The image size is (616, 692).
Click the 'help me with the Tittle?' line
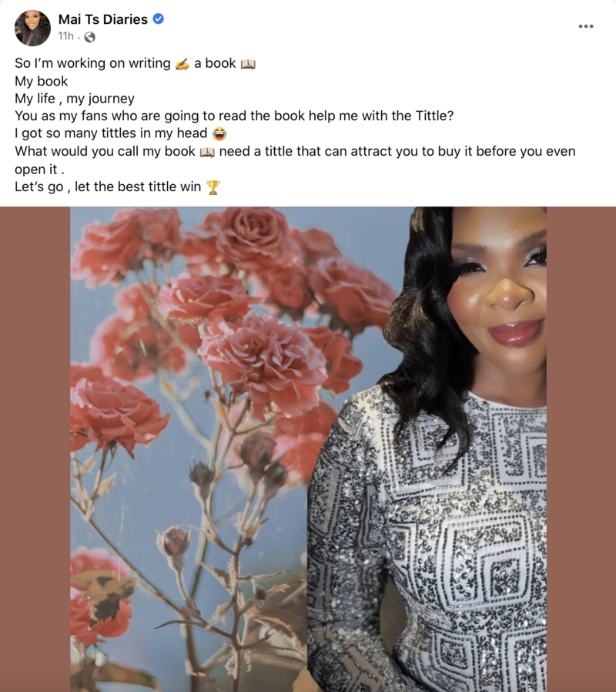click(x=234, y=116)
